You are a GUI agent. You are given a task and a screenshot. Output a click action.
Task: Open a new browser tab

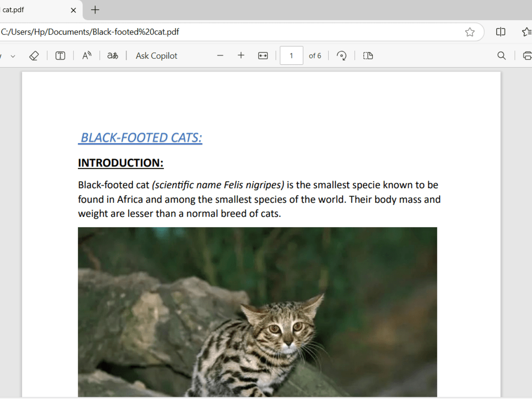click(x=95, y=10)
